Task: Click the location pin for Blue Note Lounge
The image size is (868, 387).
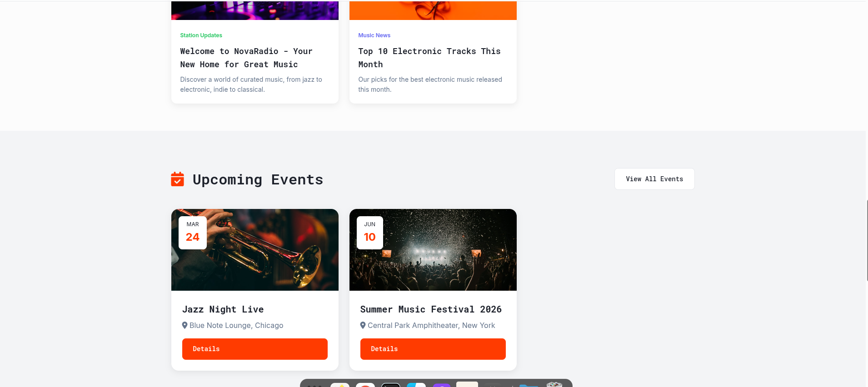Action: click(x=185, y=325)
